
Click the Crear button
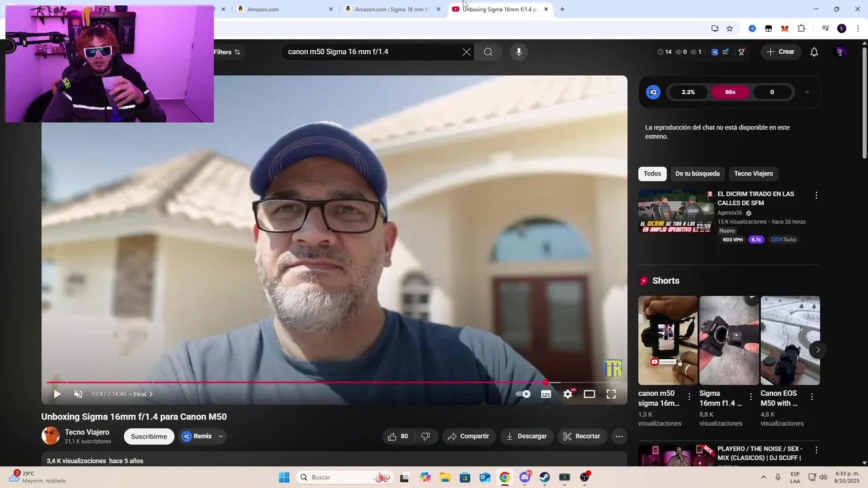[x=781, y=52]
